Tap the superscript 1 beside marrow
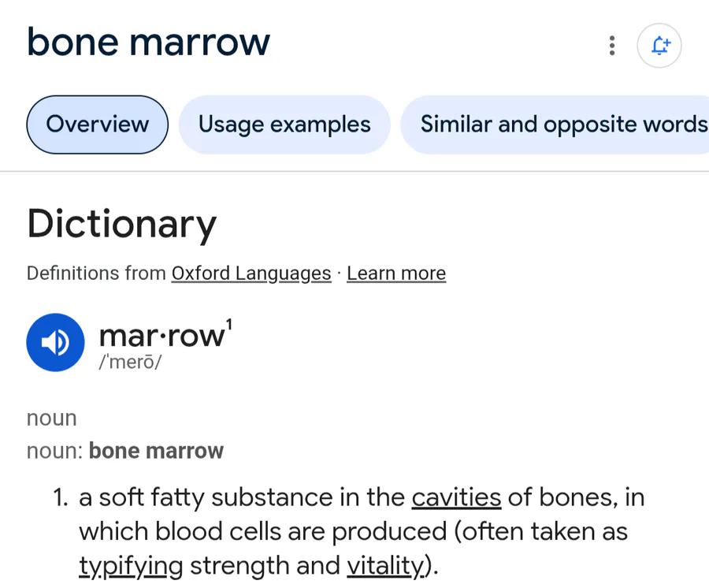Viewport: 709px width, 588px height. (x=229, y=323)
